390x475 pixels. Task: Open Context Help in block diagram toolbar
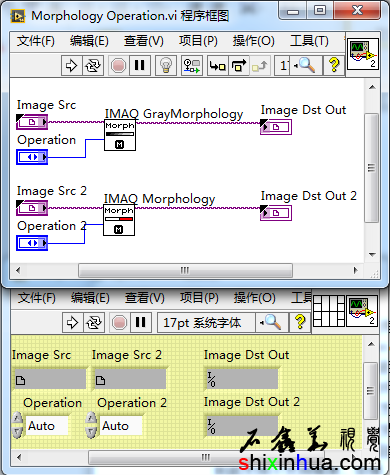(x=334, y=65)
